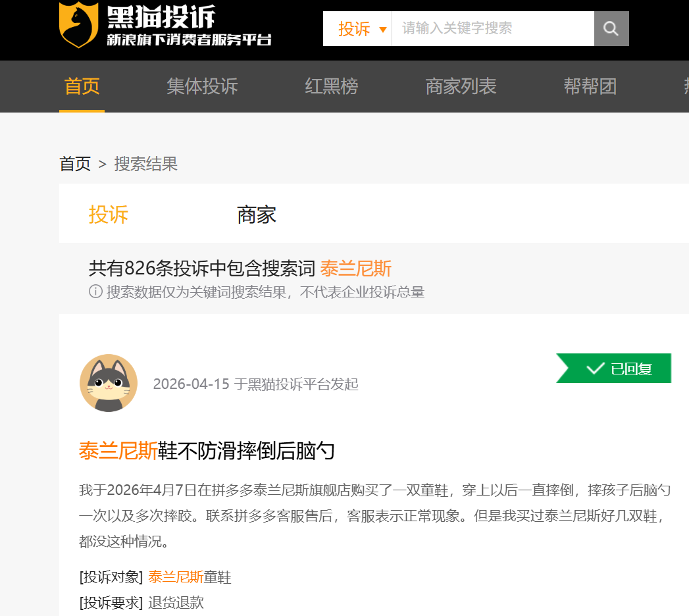The image size is (689, 616).
Task: Open the 集体投诉 navigation item
Action: tap(202, 86)
